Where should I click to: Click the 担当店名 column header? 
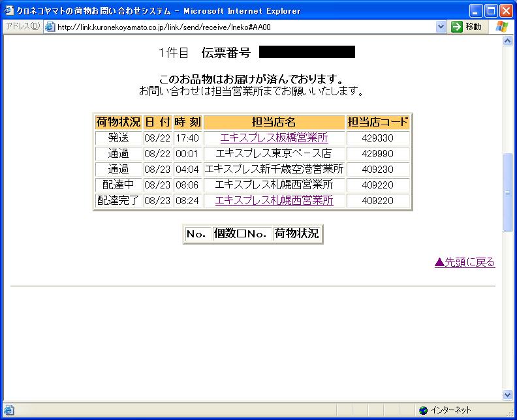tap(274, 122)
